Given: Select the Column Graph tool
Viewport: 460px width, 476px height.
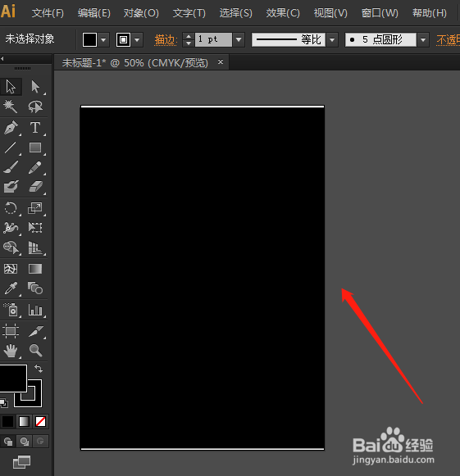Looking at the screenshot, I should (x=35, y=310).
